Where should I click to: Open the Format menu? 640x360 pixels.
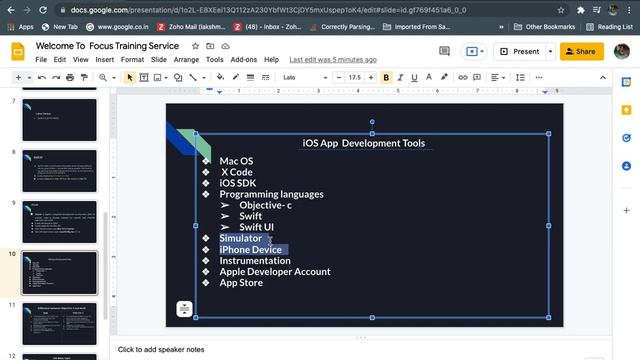[132, 60]
